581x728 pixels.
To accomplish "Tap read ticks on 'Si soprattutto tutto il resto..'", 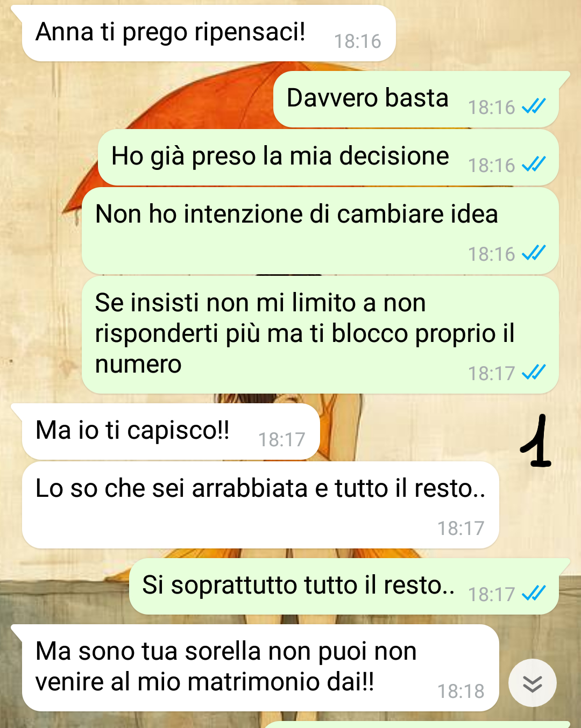I will 534,593.
